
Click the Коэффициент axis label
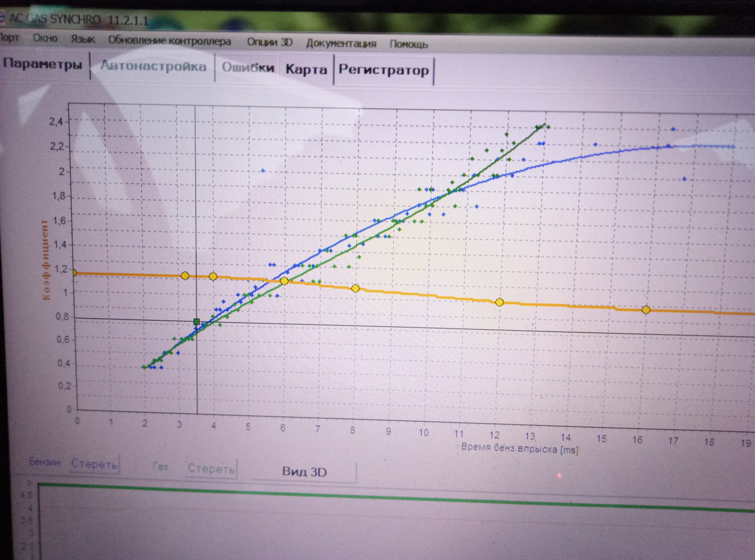tap(46, 260)
